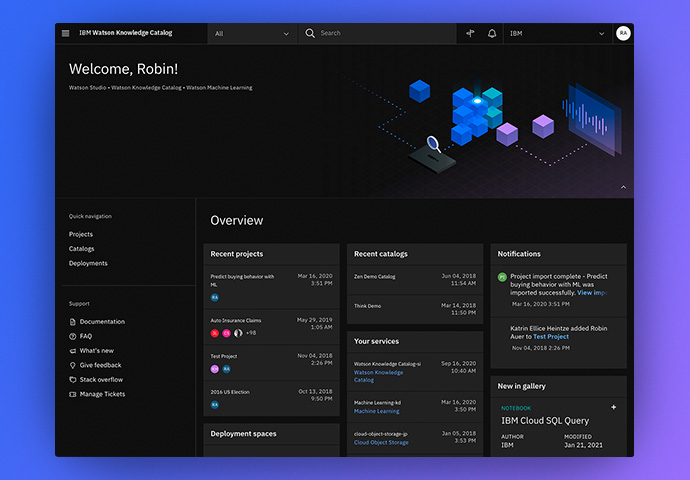Open the Zen Demo Catalog
690x480 pixels.
[x=374, y=277]
